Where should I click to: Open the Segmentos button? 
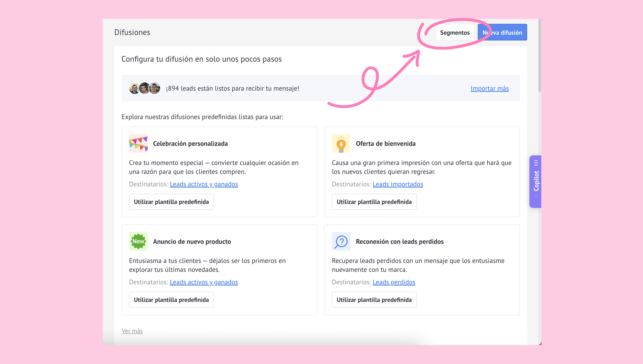[x=455, y=33]
